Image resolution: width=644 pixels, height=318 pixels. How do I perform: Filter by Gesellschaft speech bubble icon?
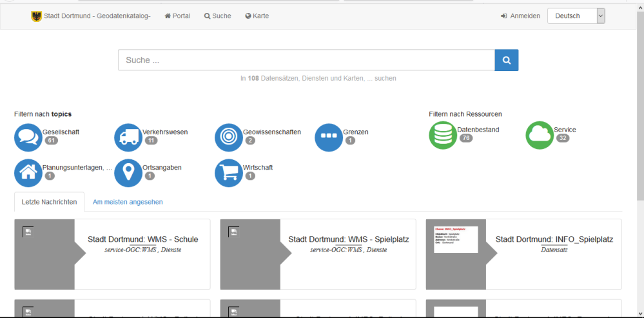28,137
